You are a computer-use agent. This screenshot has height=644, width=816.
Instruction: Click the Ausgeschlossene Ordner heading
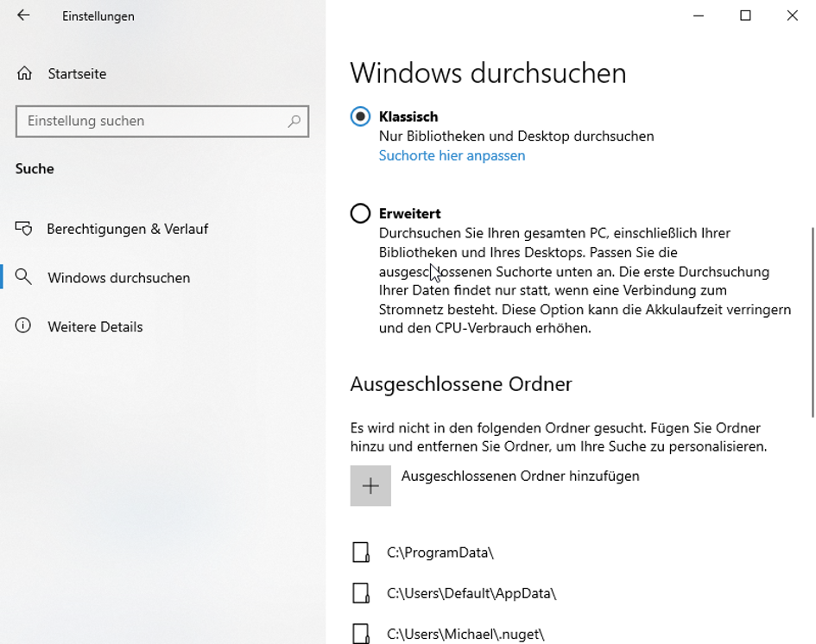tap(461, 384)
